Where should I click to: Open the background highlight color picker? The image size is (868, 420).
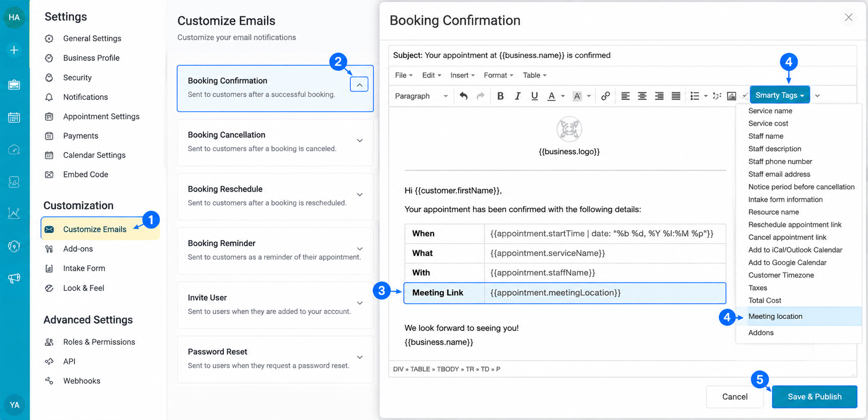pos(577,96)
